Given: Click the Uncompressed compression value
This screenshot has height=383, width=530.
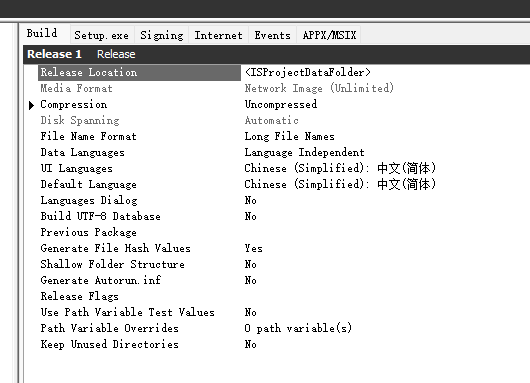Looking at the screenshot, I should pos(281,104).
